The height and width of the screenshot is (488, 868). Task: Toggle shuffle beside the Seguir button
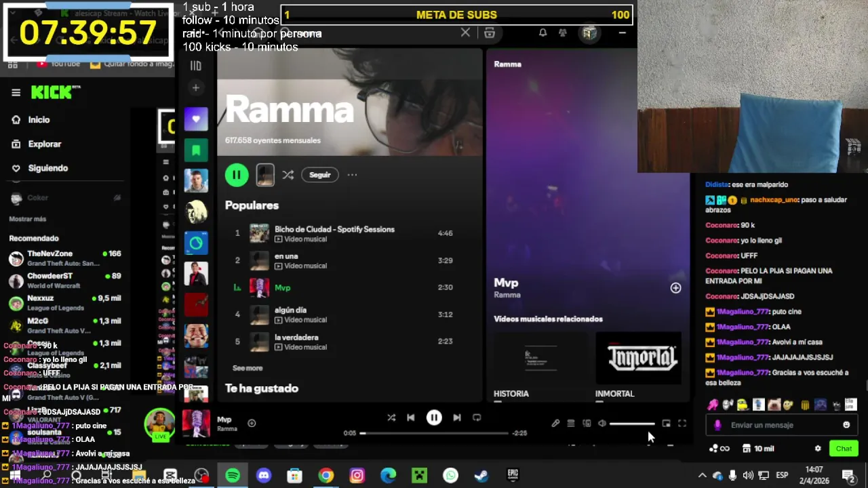tap(288, 175)
